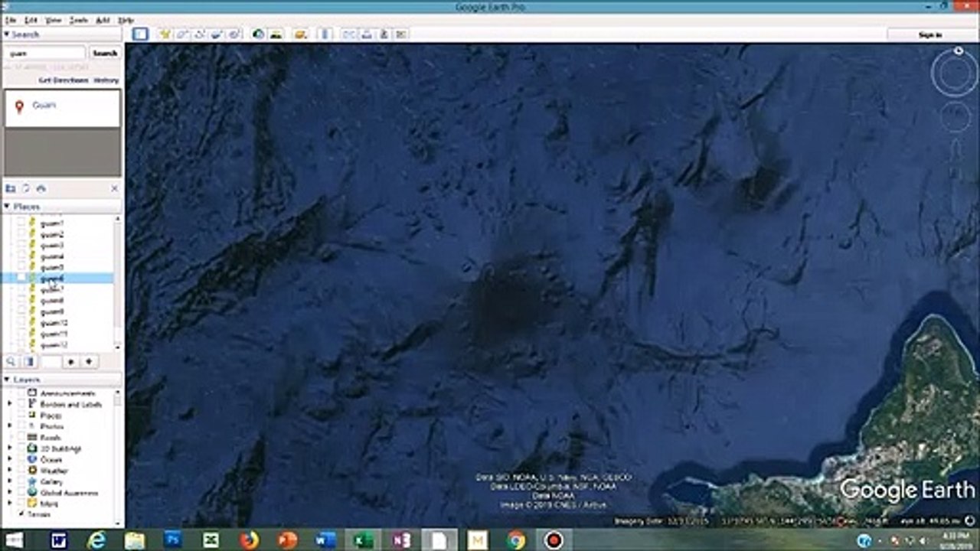Image resolution: width=980 pixels, height=551 pixels.
Task: Open the search History link
Action: click(106, 80)
